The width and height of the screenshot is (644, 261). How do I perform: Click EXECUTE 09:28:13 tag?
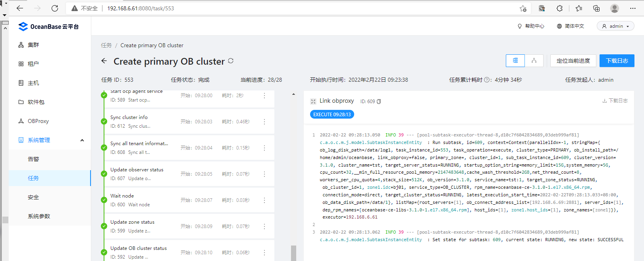coord(332,114)
